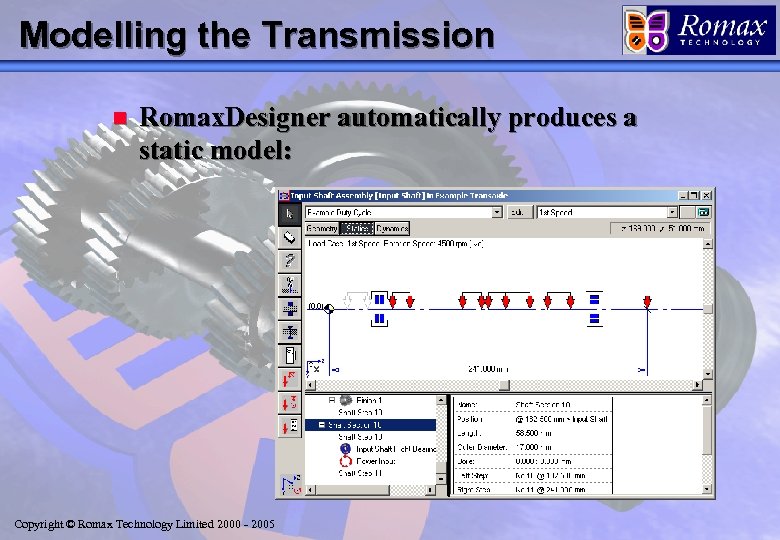This screenshot has height=540, width=780.
Task: Click the X-Z axis indicator in diagram
Action: point(315,368)
